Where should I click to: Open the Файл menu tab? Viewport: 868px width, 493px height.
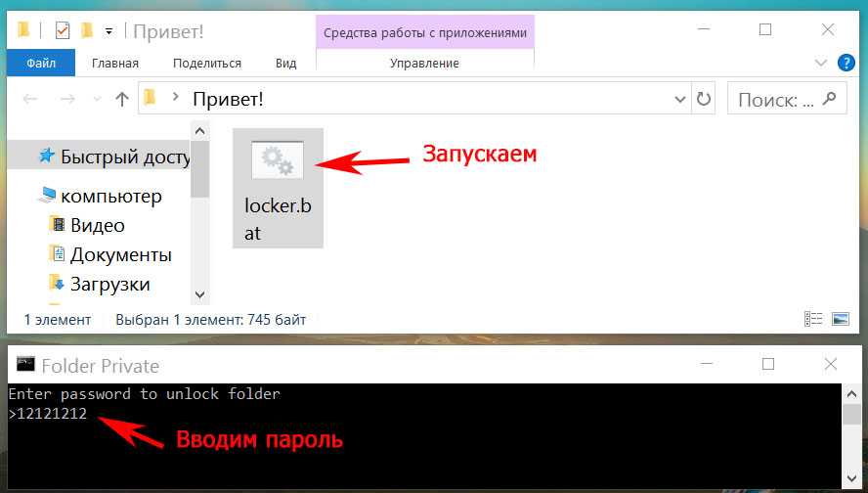point(41,63)
